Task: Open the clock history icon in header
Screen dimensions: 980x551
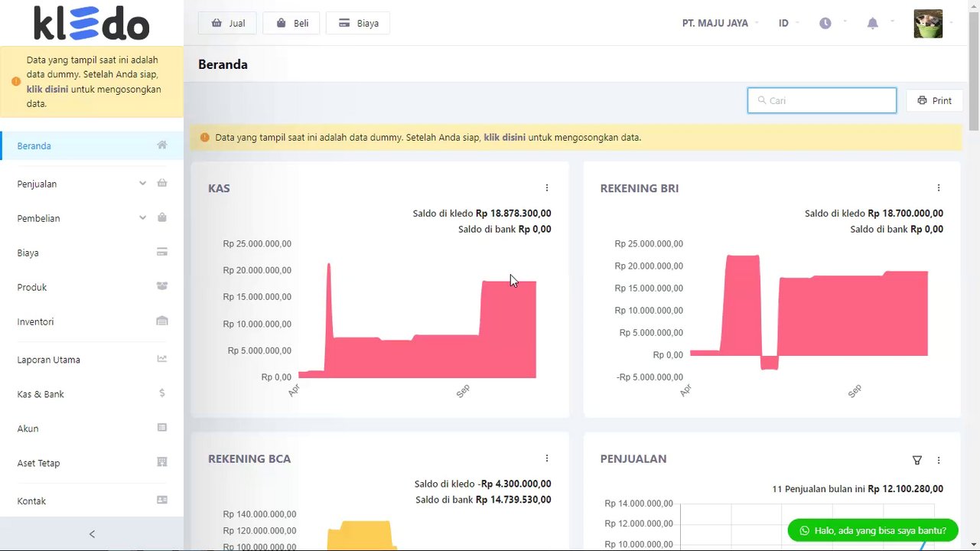Action: coord(825,23)
